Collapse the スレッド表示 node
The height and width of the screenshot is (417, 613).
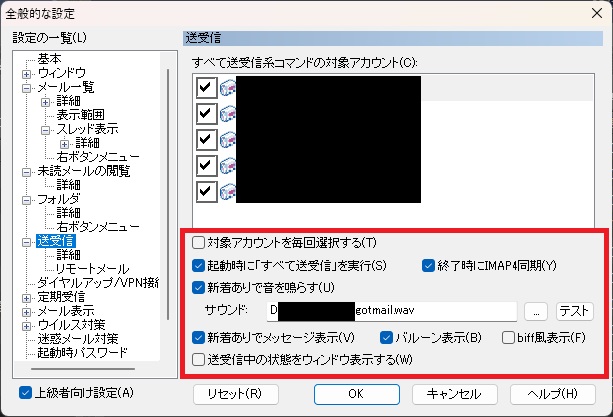click(45, 130)
